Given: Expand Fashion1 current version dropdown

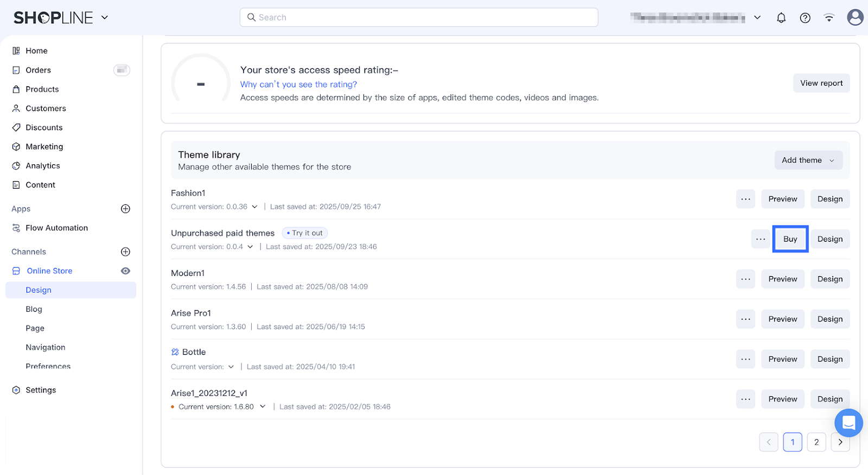Looking at the screenshot, I should (x=254, y=207).
